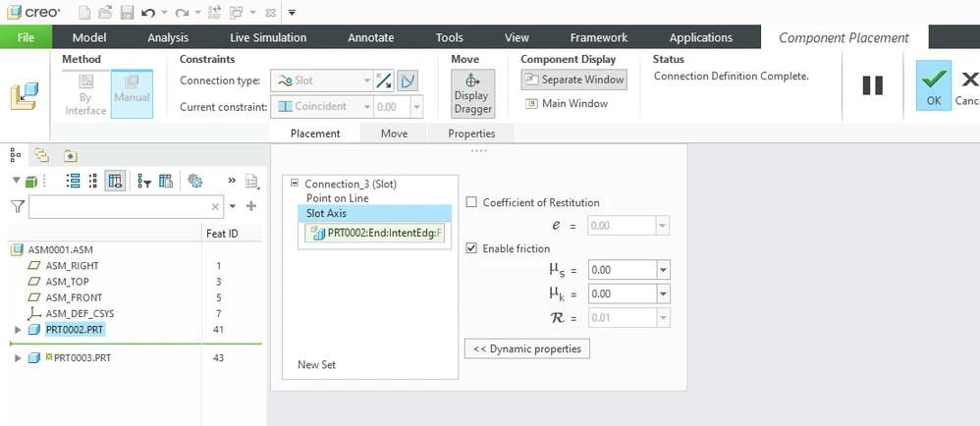Switch to the View ribbon tab
This screenshot has width=980, height=426.
[x=517, y=37]
